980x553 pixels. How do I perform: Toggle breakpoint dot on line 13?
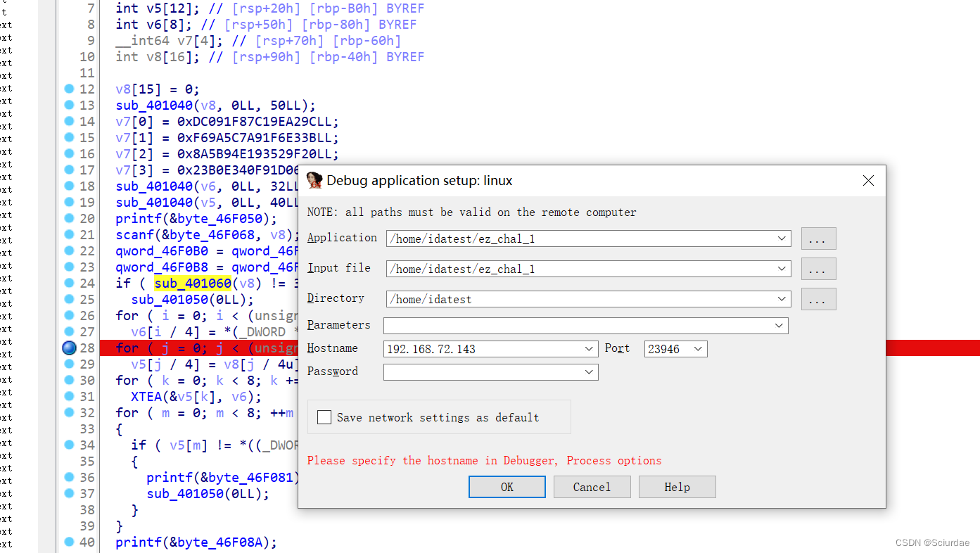(x=69, y=105)
